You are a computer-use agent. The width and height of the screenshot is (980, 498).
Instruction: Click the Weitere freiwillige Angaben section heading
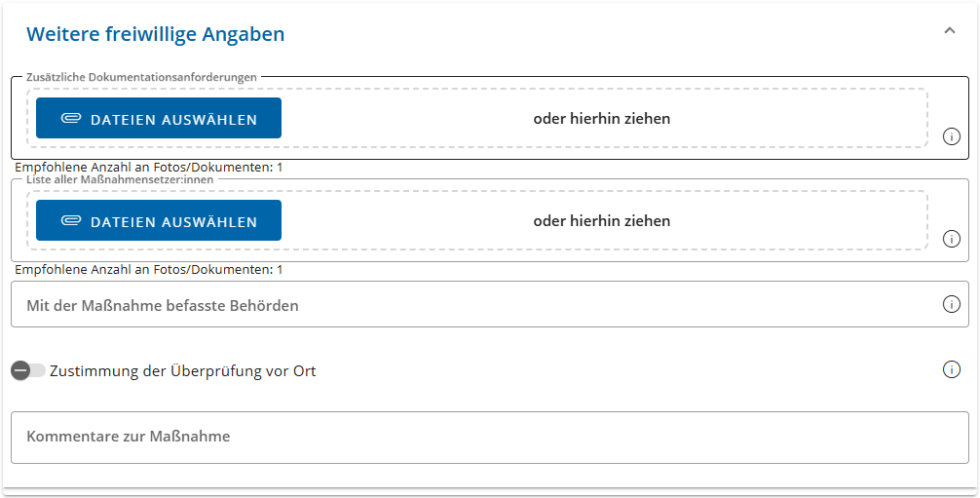[x=155, y=34]
